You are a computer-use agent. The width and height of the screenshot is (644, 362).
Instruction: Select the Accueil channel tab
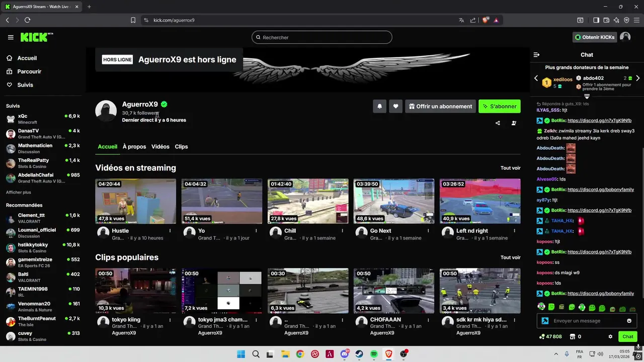(108, 147)
